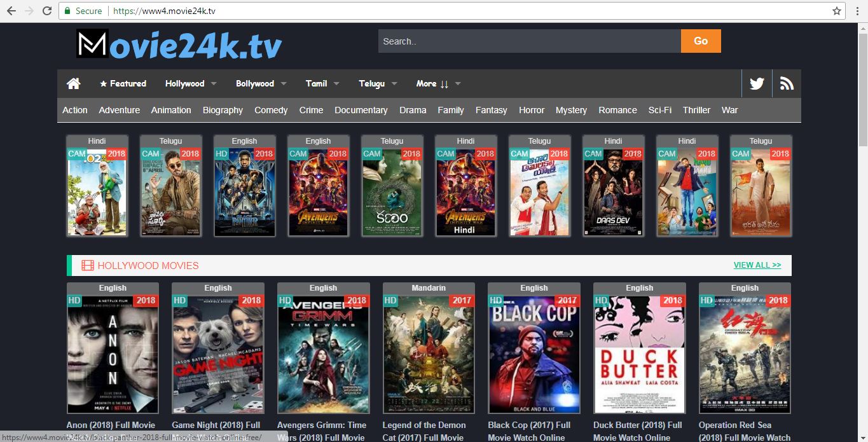
Task: Open the Avengers Grimm Time Wars poster
Action: click(324, 354)
